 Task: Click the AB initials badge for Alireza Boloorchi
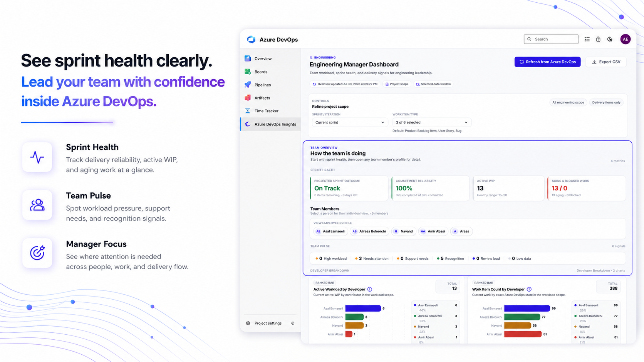(x=355, y=232)
